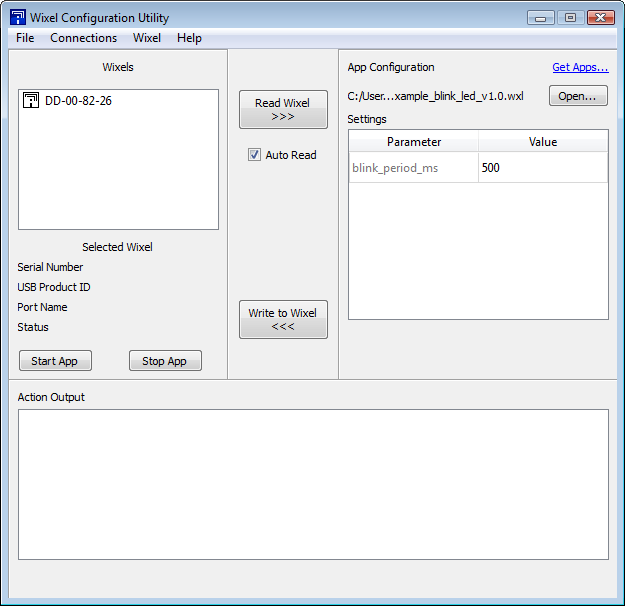The height and width of the screenshot is (606, 625).
Task: Open the File menu
Action: pyautogui.click(x=25, y=38)
